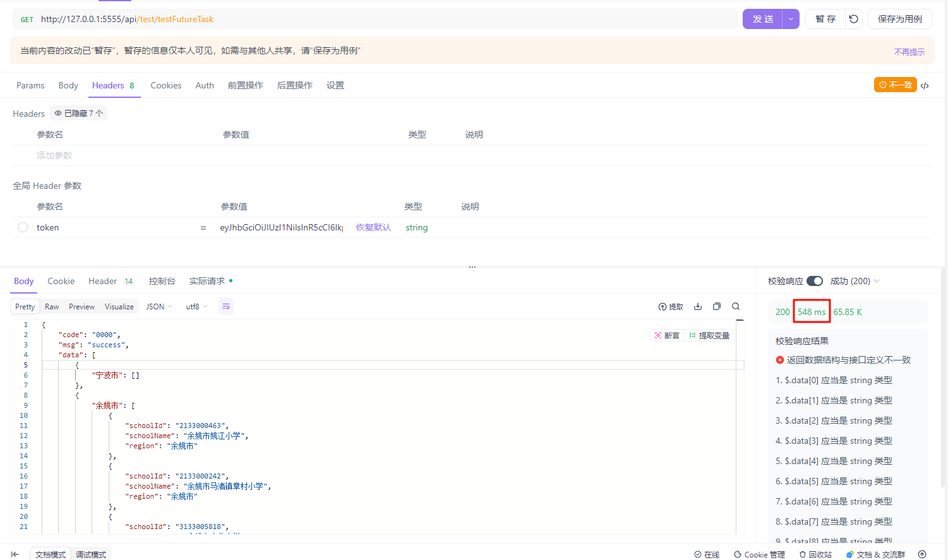Image resolution: width=948 pixels, height=560 pixels.
Task: Toggle word wrap in response viewer
Action: [226, 306]
